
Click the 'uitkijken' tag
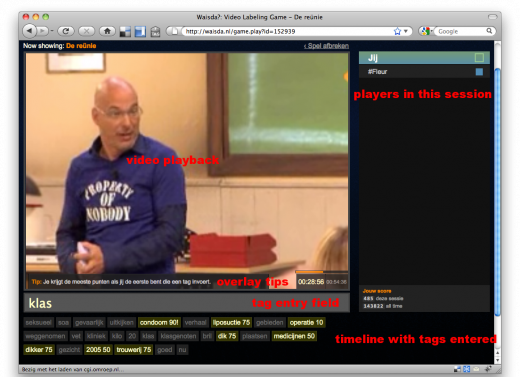(121, 322)
